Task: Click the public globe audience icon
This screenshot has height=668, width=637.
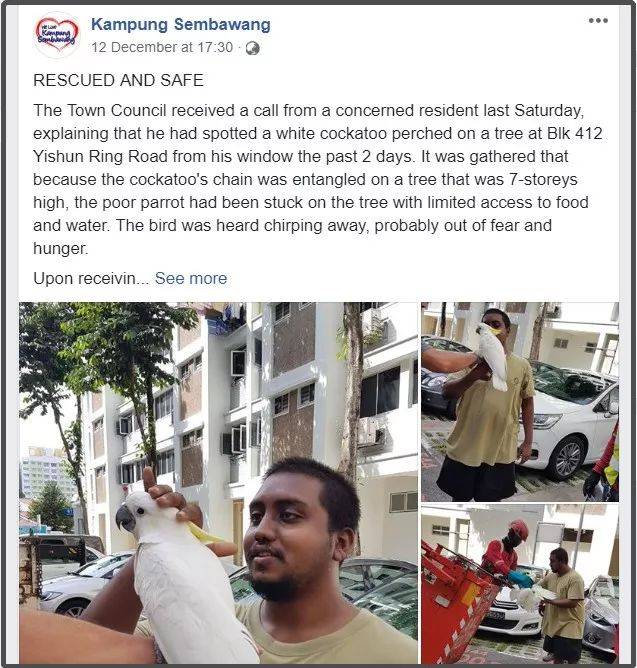Action: coord(252,48)
